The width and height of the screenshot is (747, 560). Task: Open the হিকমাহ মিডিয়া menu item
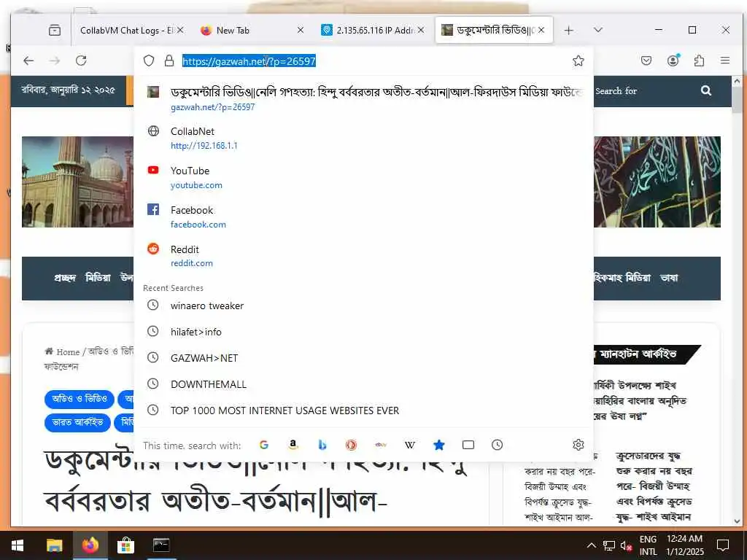[622, 278]
